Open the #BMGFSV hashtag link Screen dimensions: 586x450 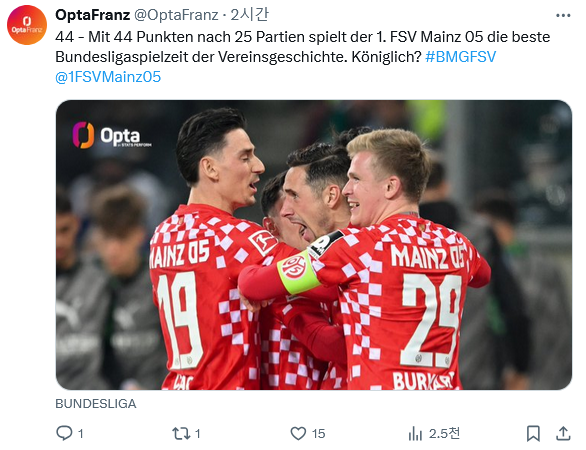click(460, 57)
